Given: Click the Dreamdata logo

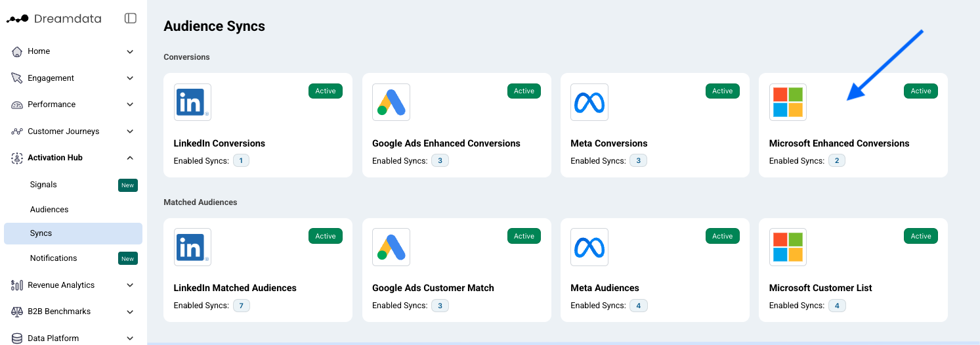Looking at the screenshot, I should [x=54, y=19].
